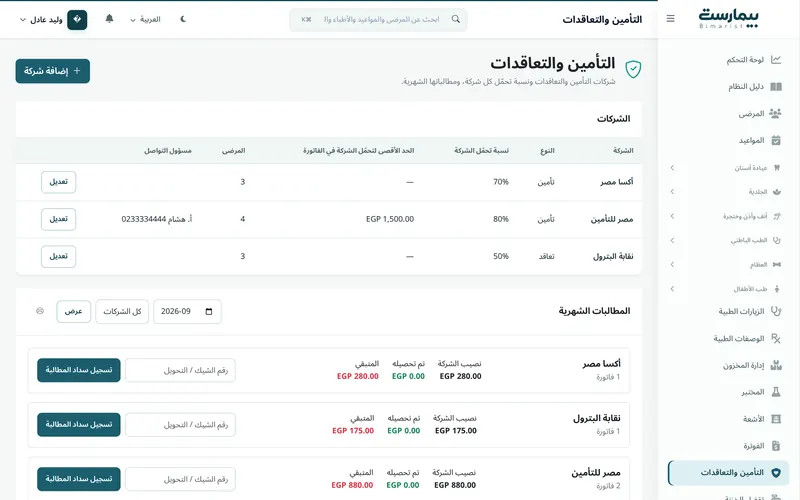Open لوحة التحكم from the sidebar

click(729, 60)
